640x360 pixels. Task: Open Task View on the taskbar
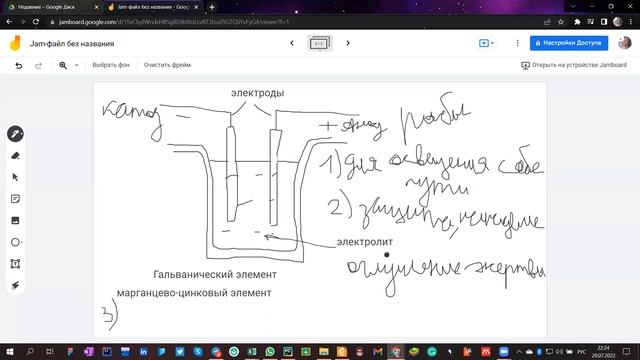click(49, 352)
